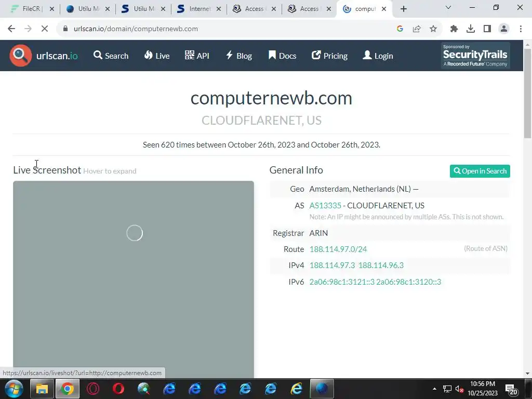Click the Open in Search button
Viewport: 532px width, 399px height.
[480, 171]
